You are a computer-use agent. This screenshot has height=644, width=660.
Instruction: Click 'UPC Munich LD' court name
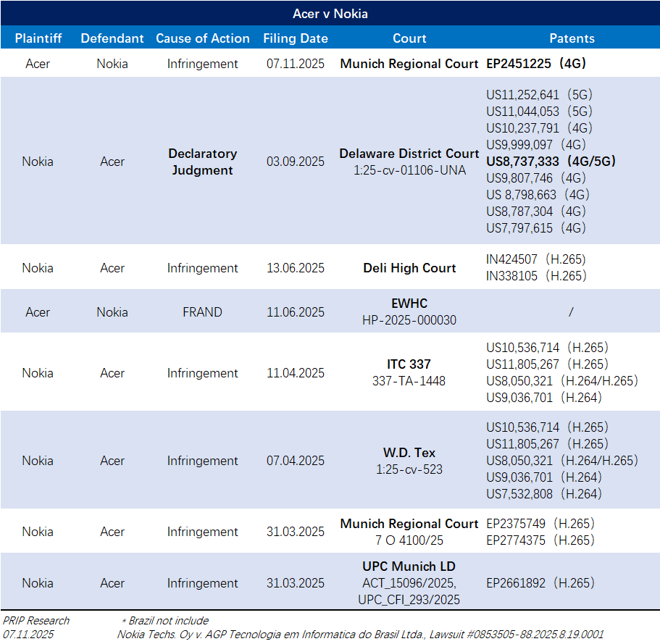(x=409, y=566)
